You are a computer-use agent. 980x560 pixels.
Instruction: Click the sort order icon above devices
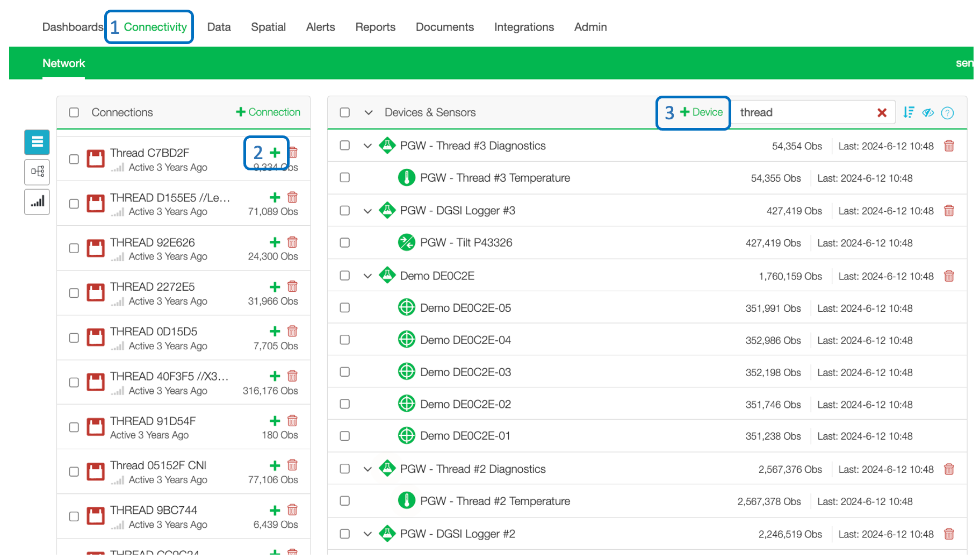tap(909, 112)
